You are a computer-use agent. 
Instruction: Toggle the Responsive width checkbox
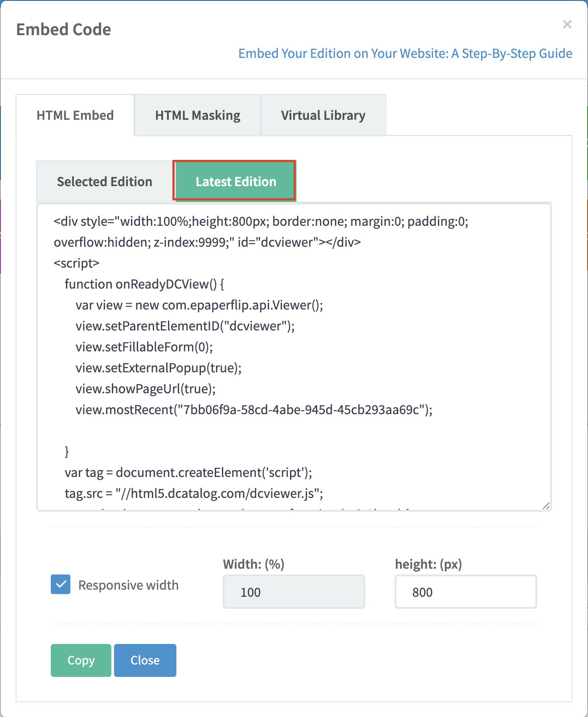[x=61, y=584]
